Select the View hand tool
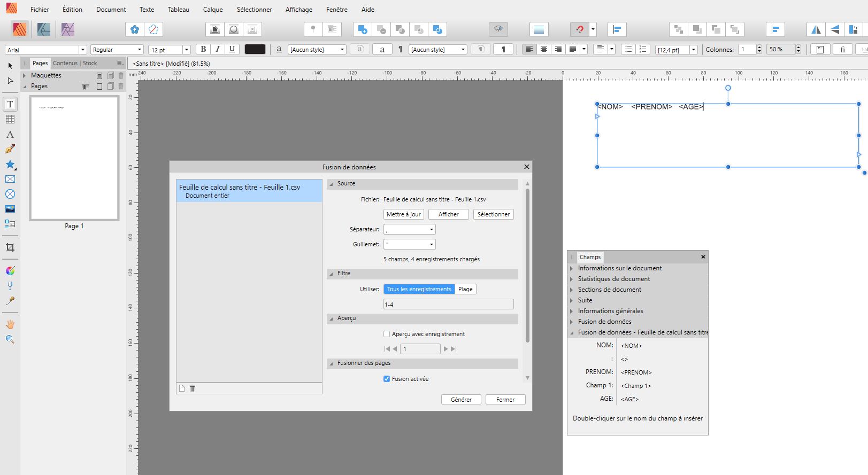This screenshot has height=475, width=868. click(x=10, y=324)
